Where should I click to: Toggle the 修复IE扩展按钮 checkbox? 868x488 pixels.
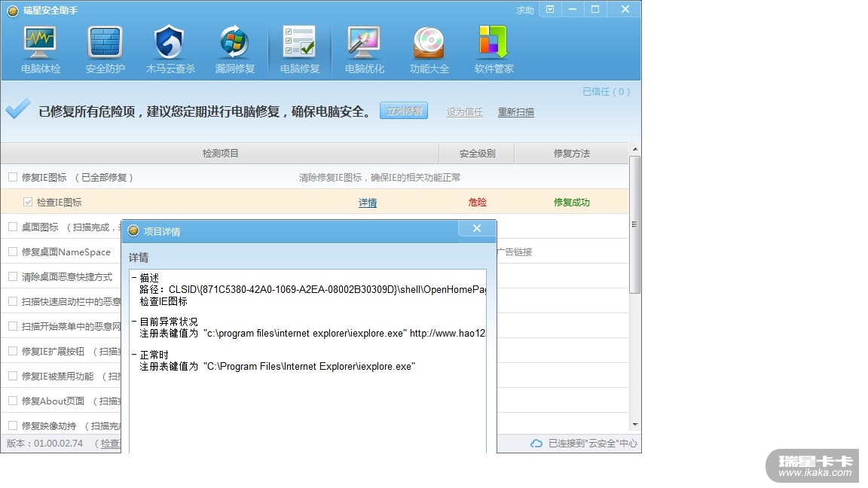click(x=13, y=351)
